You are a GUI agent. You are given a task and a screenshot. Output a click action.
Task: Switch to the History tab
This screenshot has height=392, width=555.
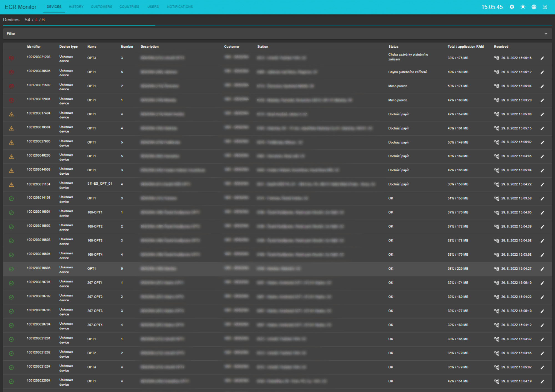[76, 7]
